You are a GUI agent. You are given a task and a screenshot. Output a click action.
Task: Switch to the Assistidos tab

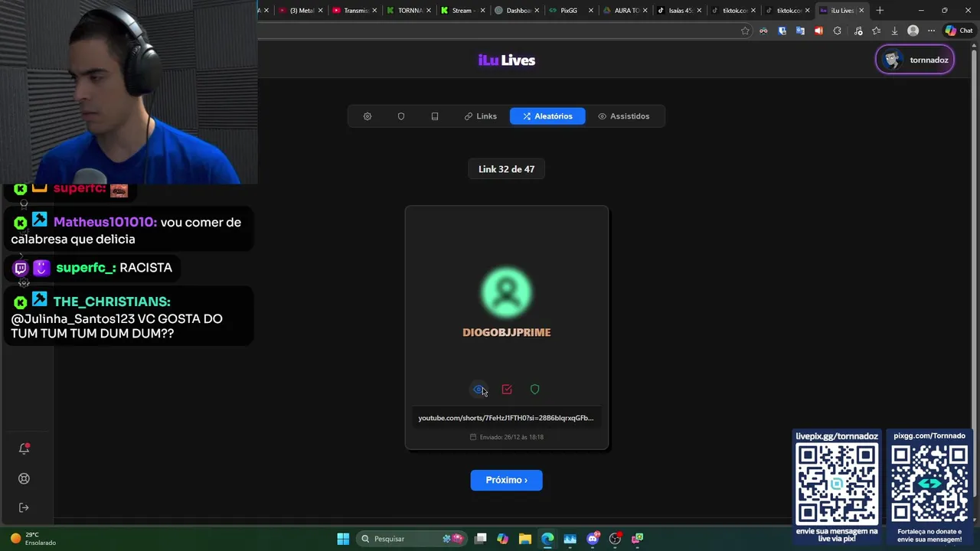pyautogui.click(x=624, y=116)
